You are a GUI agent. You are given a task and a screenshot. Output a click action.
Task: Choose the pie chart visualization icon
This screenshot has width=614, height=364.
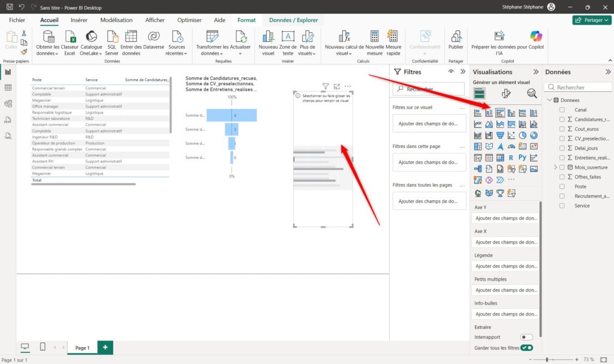tap(522, 135)
